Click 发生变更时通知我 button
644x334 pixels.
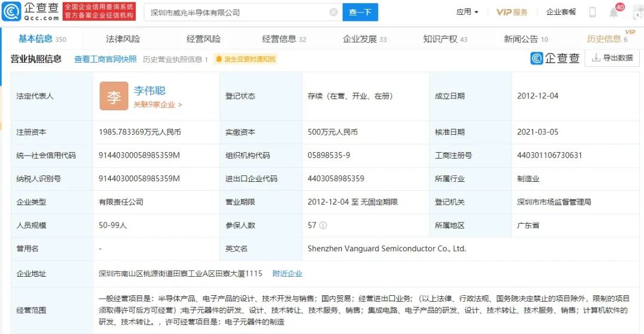click(246, 59)
